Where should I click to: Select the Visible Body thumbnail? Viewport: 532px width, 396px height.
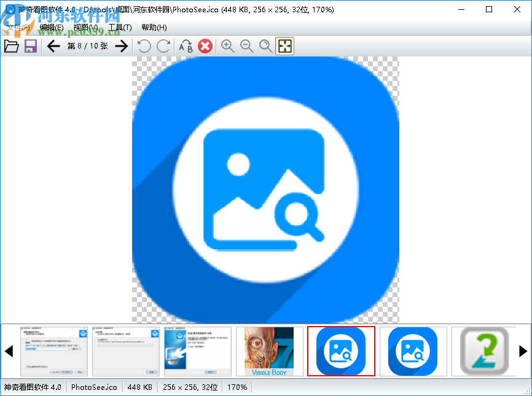(x=270, y=351)
